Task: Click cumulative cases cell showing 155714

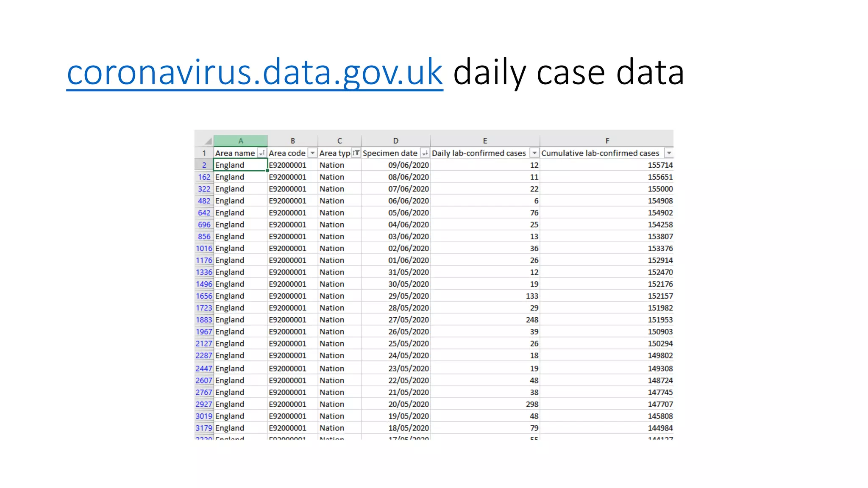Action: coord(607,165)
